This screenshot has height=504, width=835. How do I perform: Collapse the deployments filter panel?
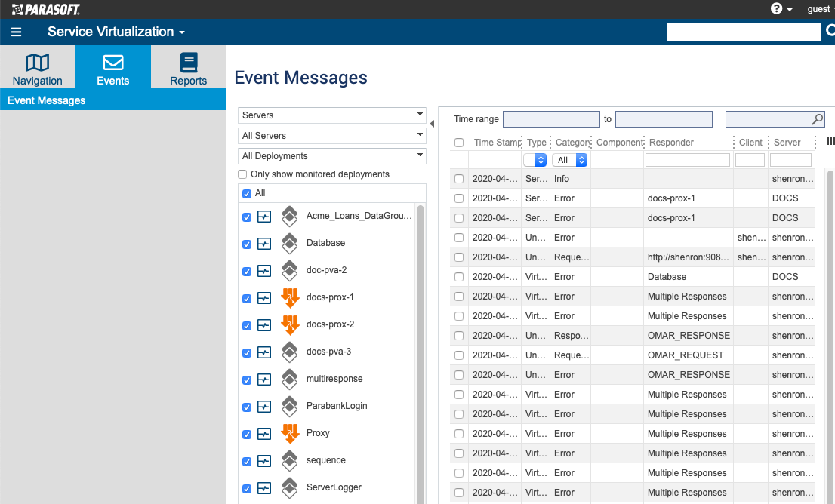pos(432,124)
